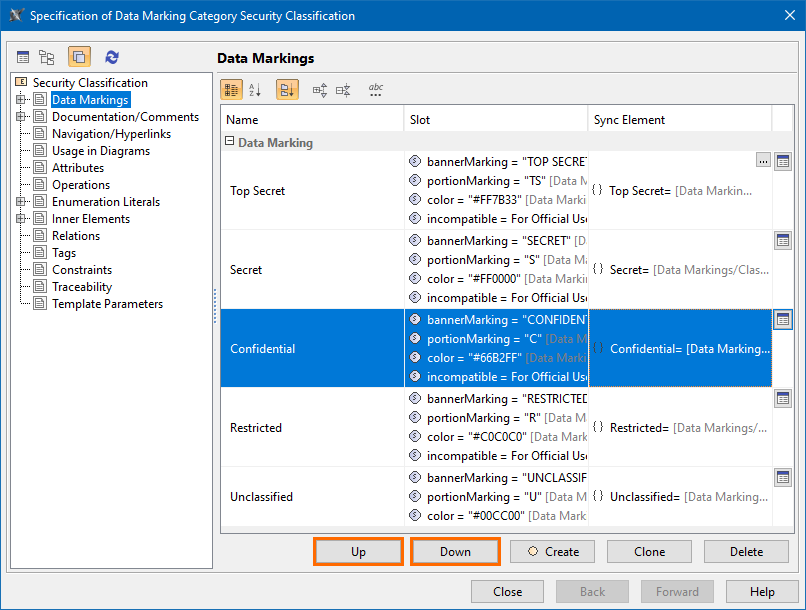The width and height of the screenshot is (806, 610).
Task: Click the refresh icon above the tree
Action: (112, 58)
